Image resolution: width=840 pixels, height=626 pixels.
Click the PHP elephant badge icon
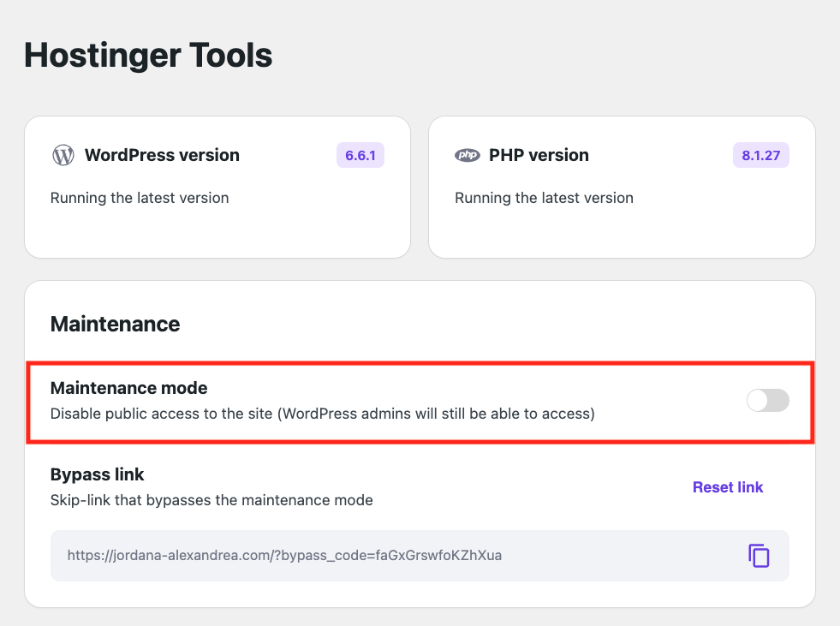coord(467,155)
